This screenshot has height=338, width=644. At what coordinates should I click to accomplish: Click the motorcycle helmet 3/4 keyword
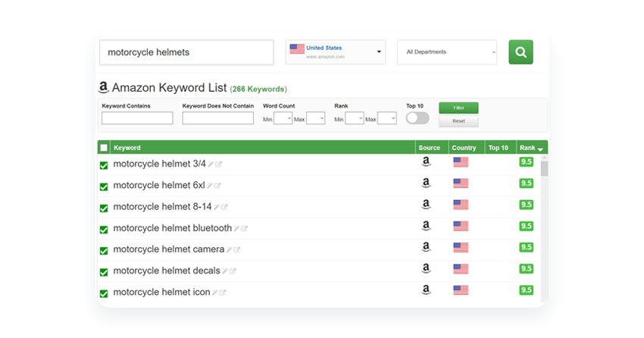pyautogui.click(x=159, y=164)
